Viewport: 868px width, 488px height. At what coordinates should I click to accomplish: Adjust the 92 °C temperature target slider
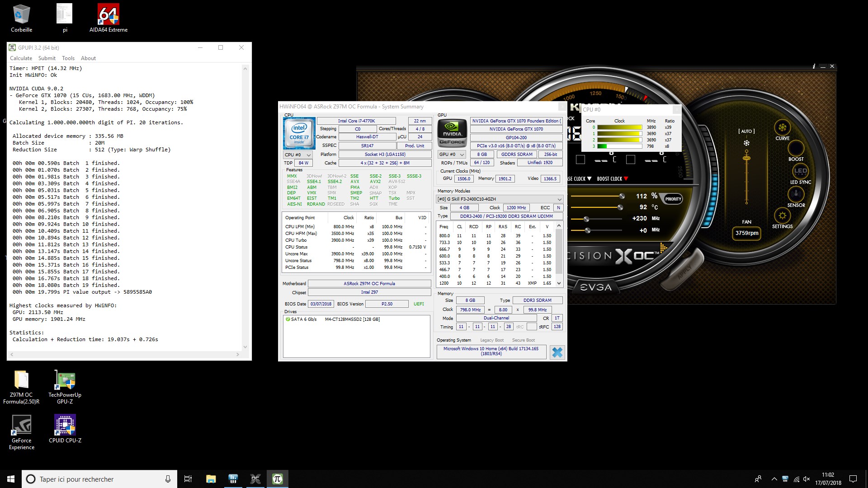[620, 207]
